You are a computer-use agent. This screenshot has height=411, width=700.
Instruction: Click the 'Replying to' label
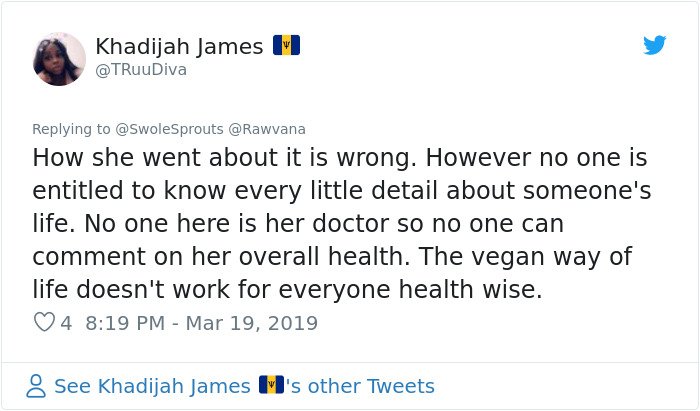[x=71, y=129]
